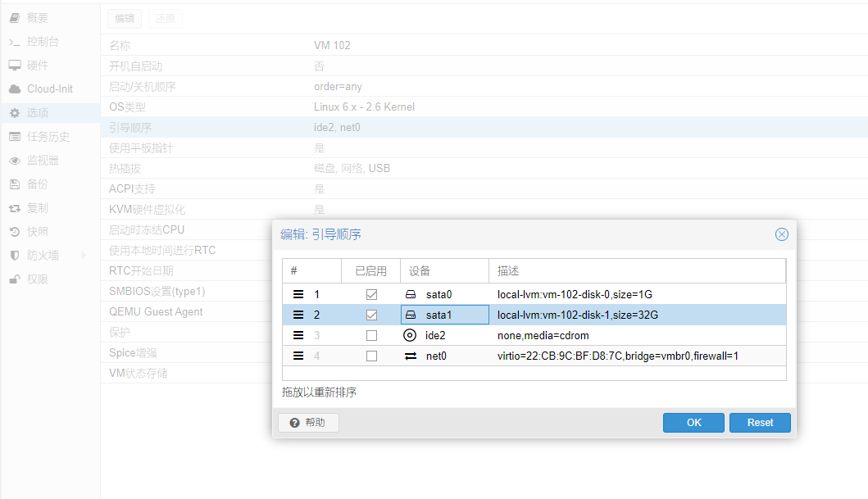
Task: Open 帮助 help button in dialog
Action: 308,423
